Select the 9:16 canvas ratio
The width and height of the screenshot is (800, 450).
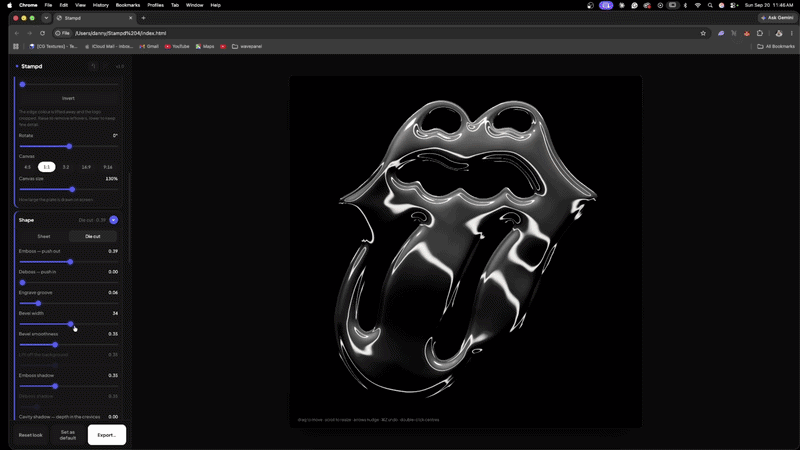pos(108,167)
